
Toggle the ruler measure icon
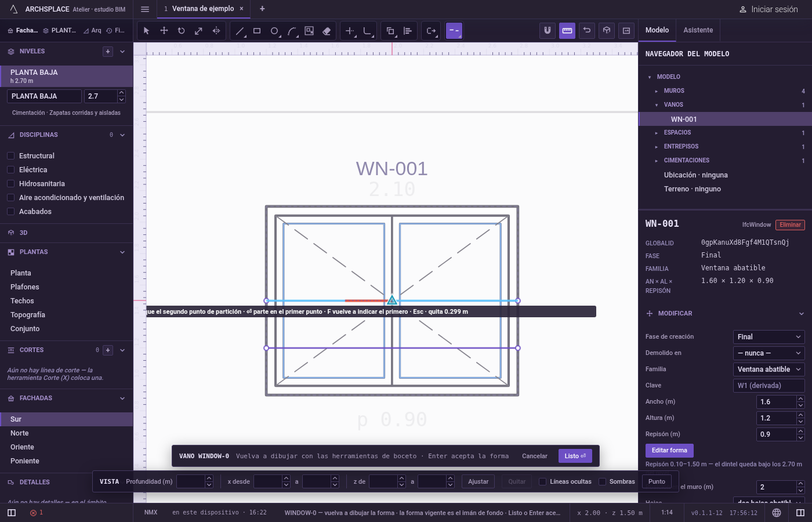tap(567, 31)
